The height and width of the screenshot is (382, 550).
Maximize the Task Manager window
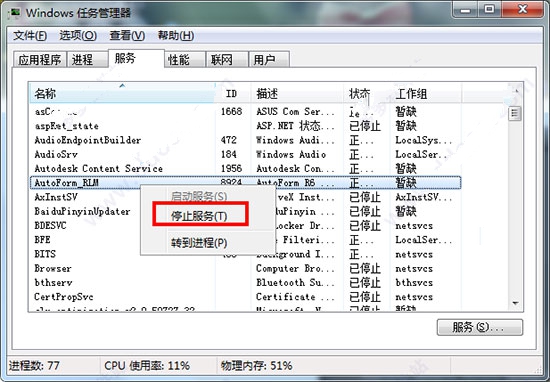(x=489, y=9)
